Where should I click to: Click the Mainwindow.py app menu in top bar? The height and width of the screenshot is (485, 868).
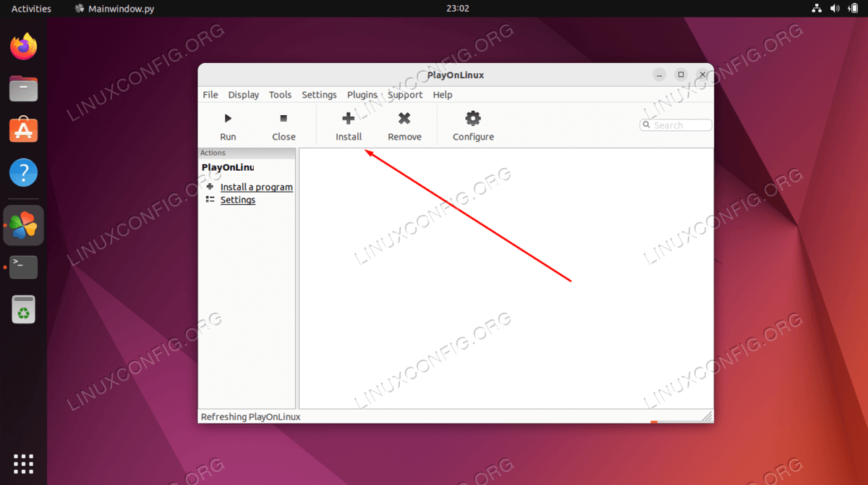115,9
